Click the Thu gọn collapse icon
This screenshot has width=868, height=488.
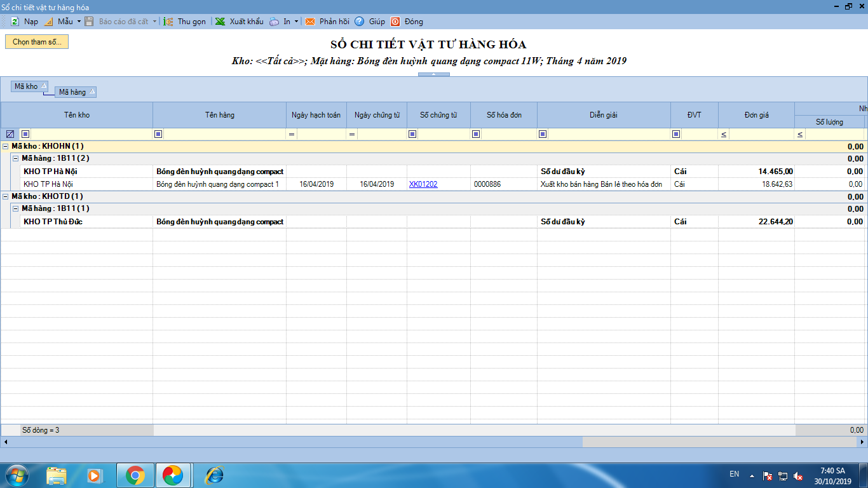coord(168,22)
